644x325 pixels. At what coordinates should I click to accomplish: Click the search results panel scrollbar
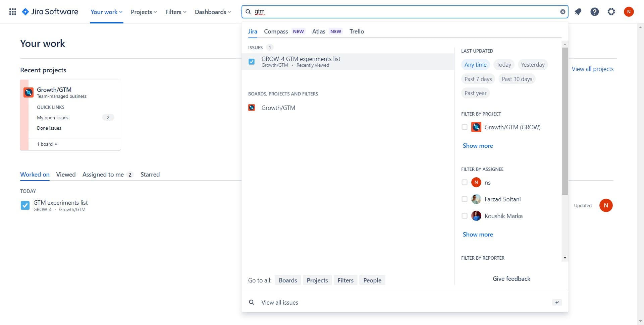click(x=565, y=121)
